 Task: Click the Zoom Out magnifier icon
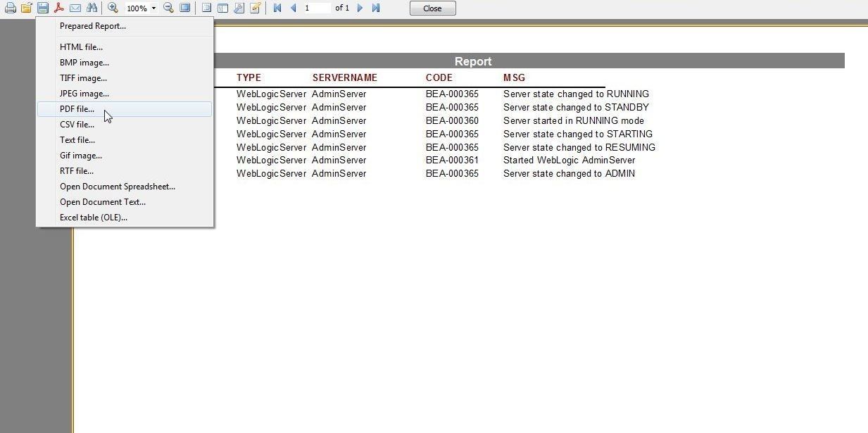(x=169, y=8)
